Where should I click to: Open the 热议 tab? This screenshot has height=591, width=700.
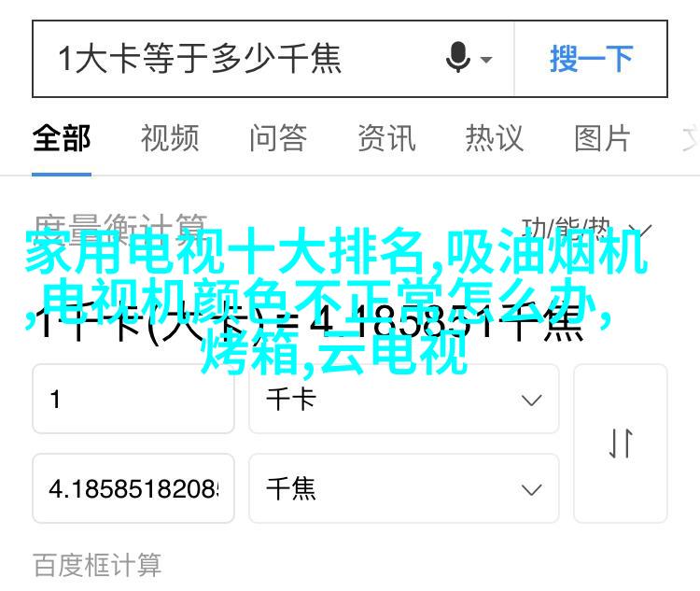pos(495,138)
